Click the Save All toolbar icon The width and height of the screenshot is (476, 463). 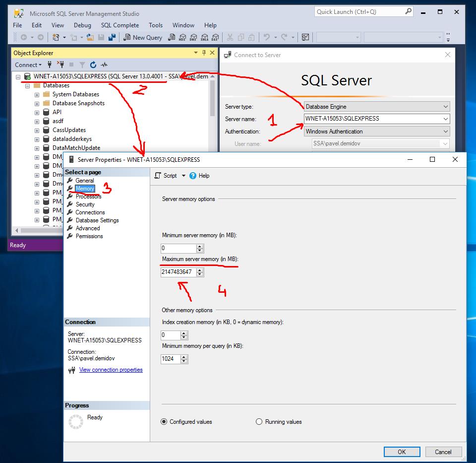[x=112, y=37]
